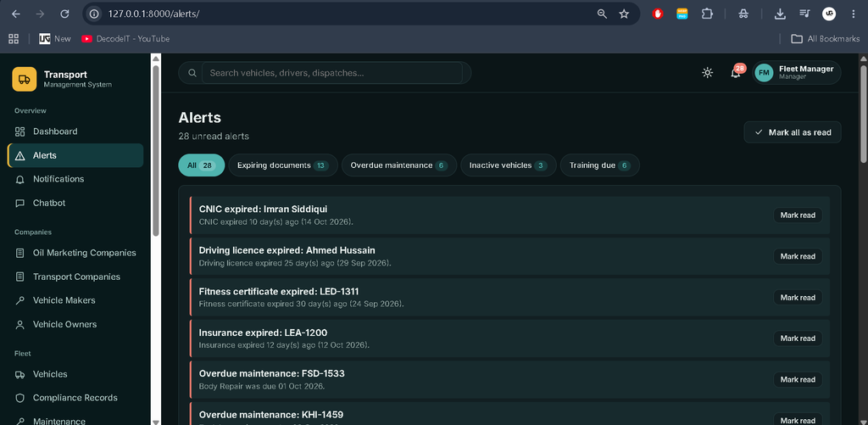Open the browser extensions puzzle icon
This screenshot has height=425, width=868.
tap(707, 14)
